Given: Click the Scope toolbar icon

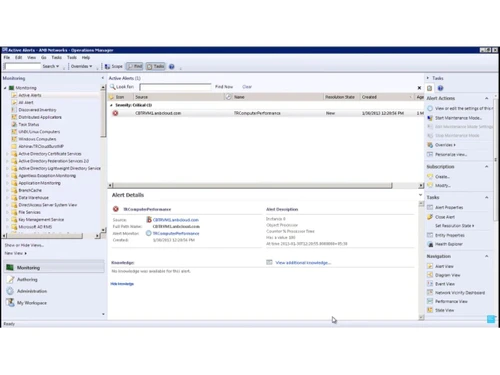Looking at the screenshot, I should (x=107, y=67).
